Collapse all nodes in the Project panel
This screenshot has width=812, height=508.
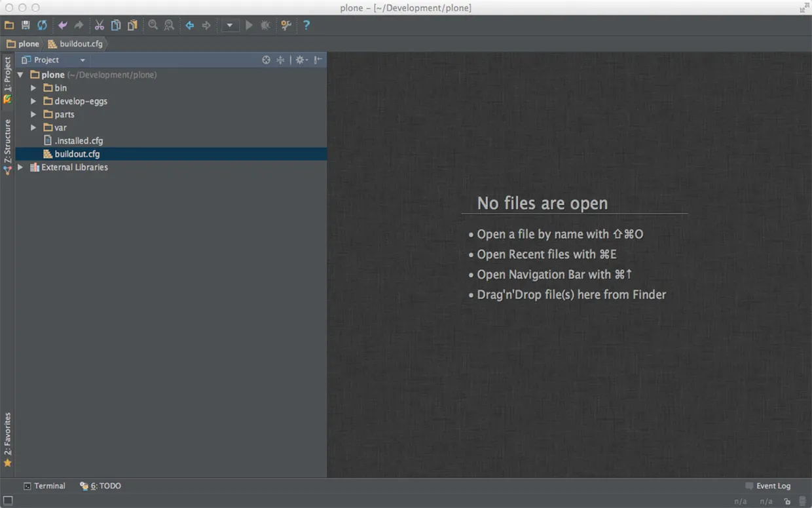tap(280, 60)
